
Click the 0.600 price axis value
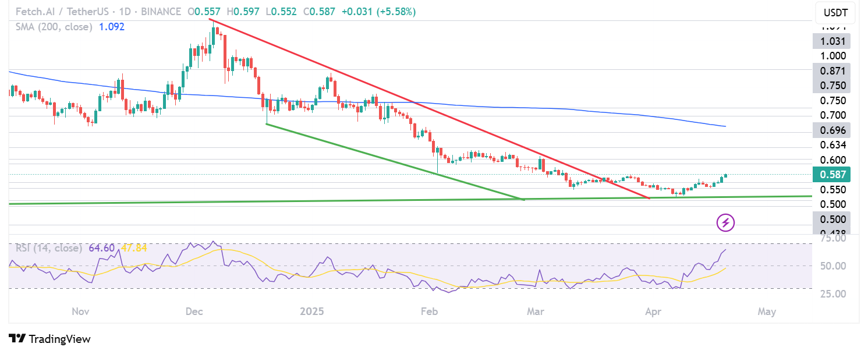(833, 160)
